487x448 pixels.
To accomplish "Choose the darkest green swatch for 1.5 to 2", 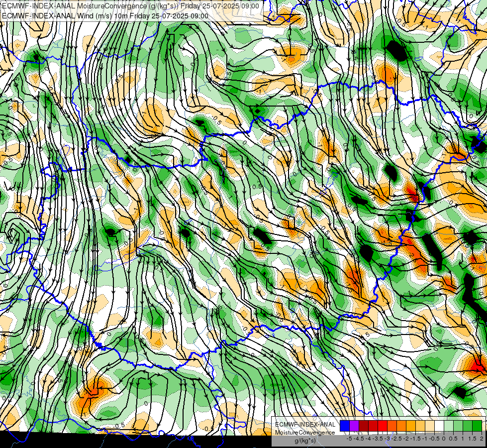I will tap(477, 426).
